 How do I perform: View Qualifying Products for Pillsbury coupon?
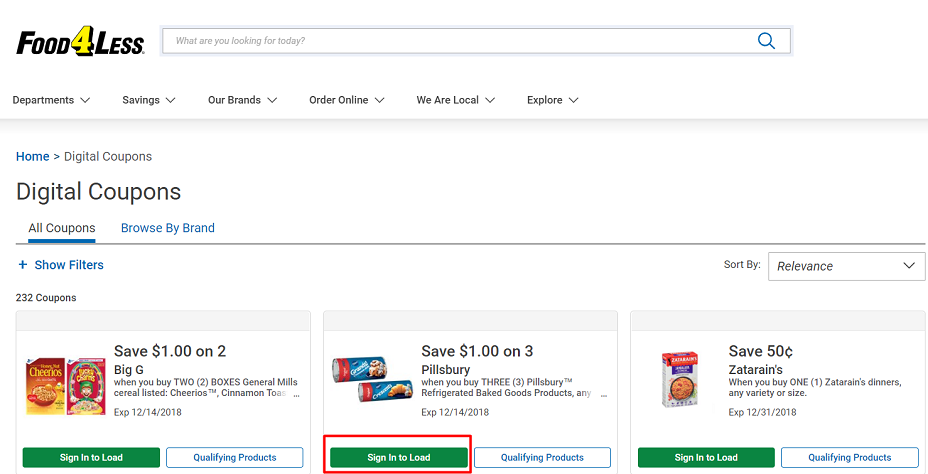tap(542, 457)
